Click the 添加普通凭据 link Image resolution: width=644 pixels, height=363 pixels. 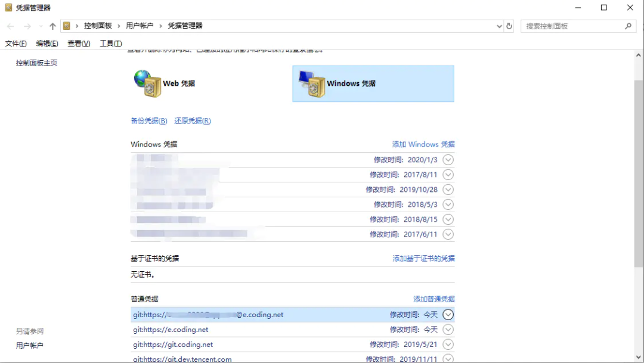434,299
